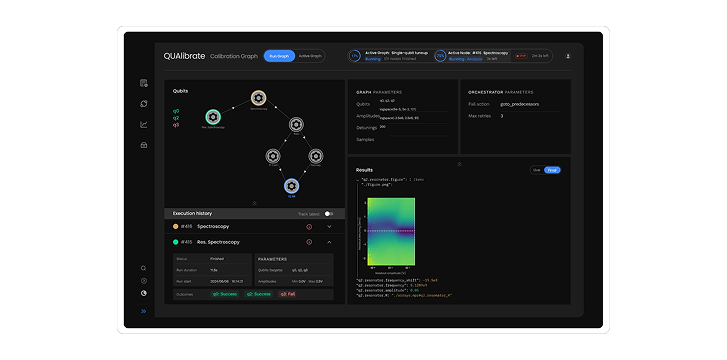Click the green dot beside #415 Res. Spectroscopy

(x=176, y=242)
